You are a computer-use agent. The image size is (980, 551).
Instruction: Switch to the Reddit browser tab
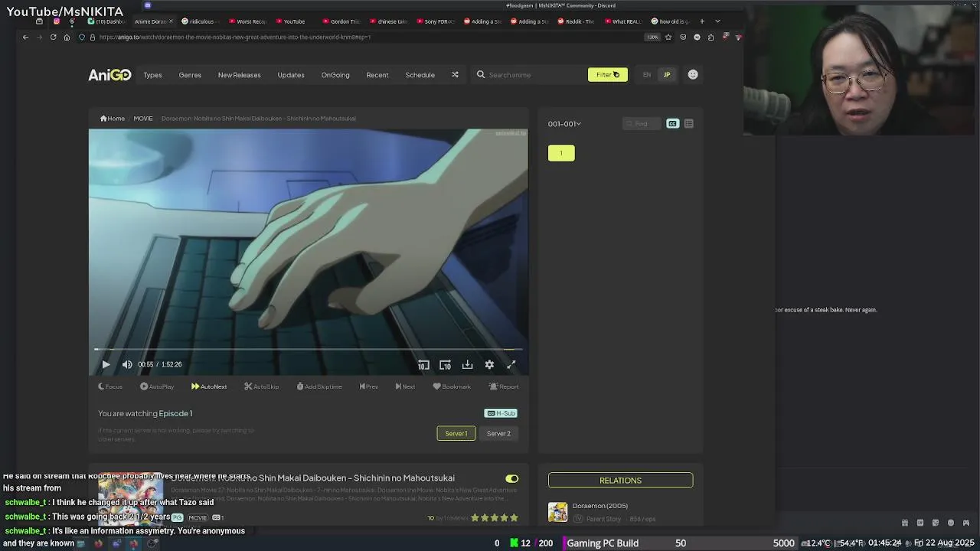pos(576,21)
